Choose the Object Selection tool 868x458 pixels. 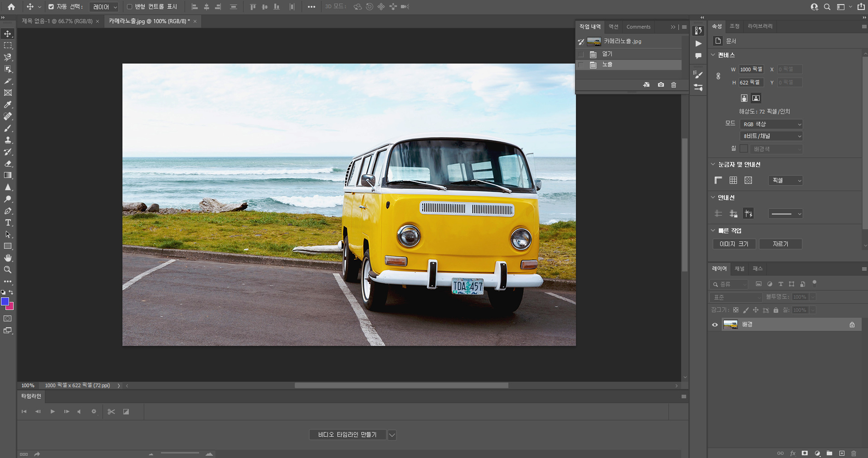[x=8, y=69]
